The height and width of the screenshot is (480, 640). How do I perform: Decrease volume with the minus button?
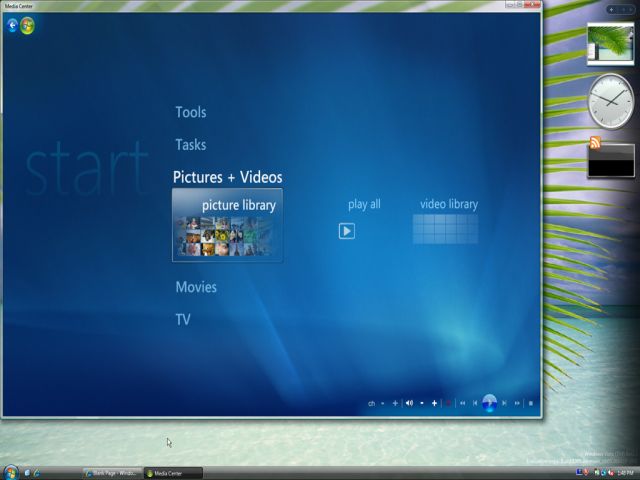tap(422, 403)
